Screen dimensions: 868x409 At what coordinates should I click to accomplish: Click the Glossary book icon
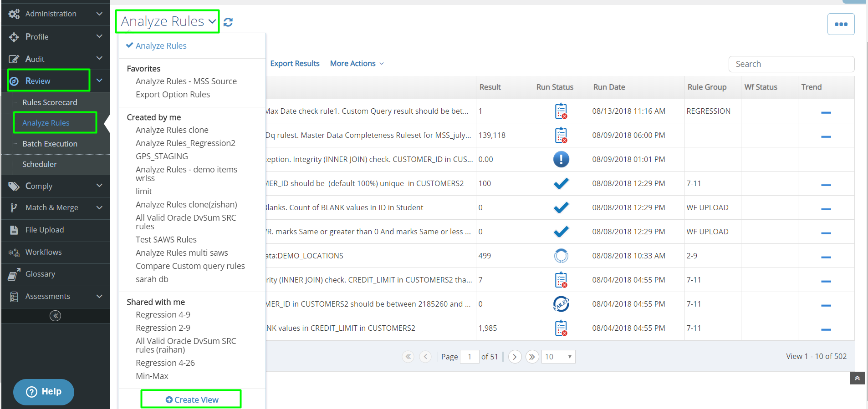pyautogui.click(x=14, y=274)
